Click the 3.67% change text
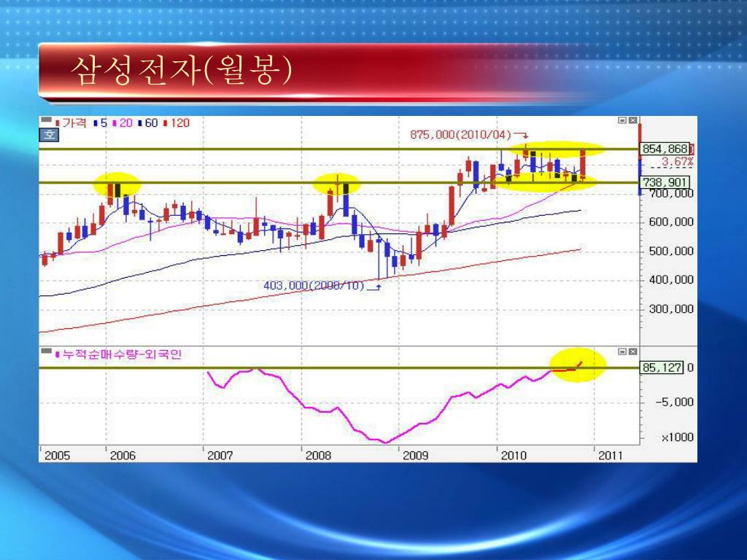Screen dimensions: 747x560 tap(676, 162)
